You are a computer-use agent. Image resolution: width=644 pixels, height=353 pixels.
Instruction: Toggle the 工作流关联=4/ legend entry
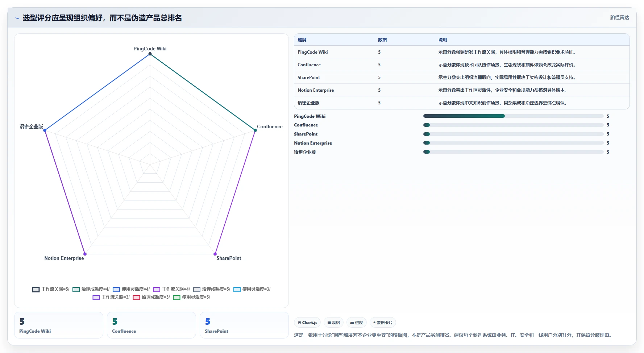click(x=171, y=289)
